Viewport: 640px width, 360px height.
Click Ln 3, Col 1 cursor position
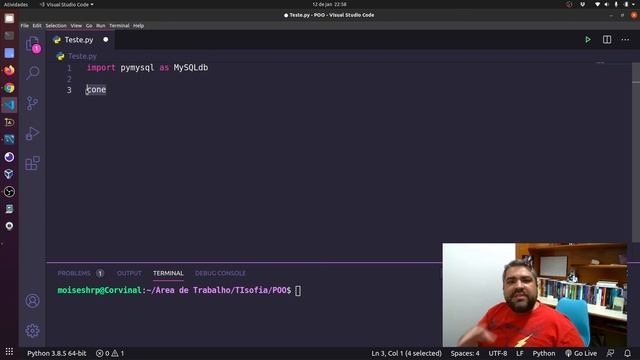click(406, 353)
